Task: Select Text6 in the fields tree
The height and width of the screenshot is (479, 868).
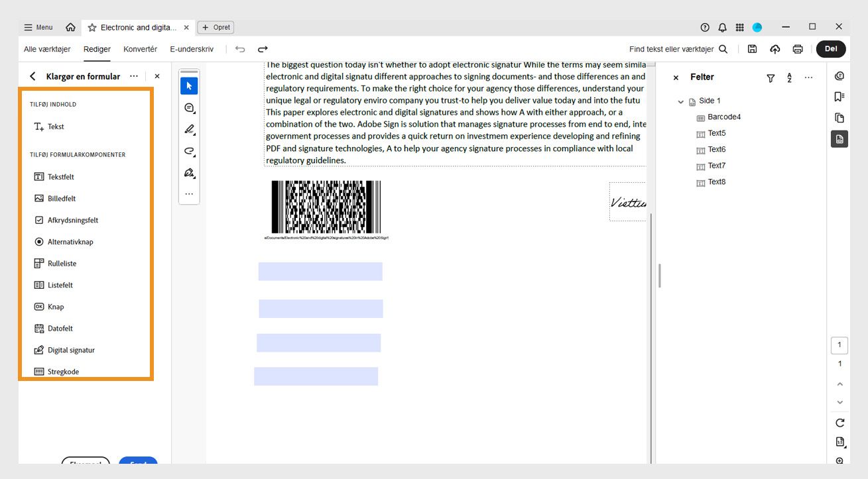Action: [x=711, y=150]
